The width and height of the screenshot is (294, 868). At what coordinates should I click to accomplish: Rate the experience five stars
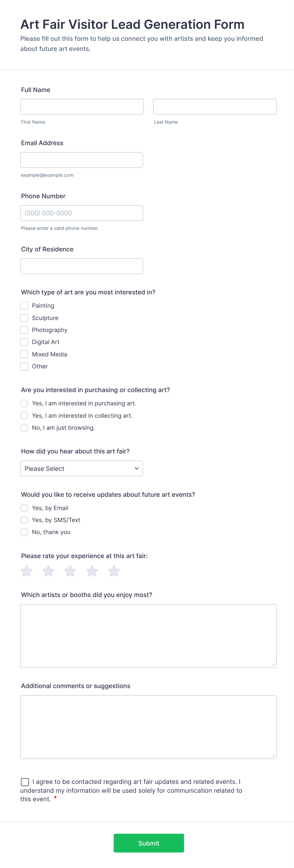point(114,571)
